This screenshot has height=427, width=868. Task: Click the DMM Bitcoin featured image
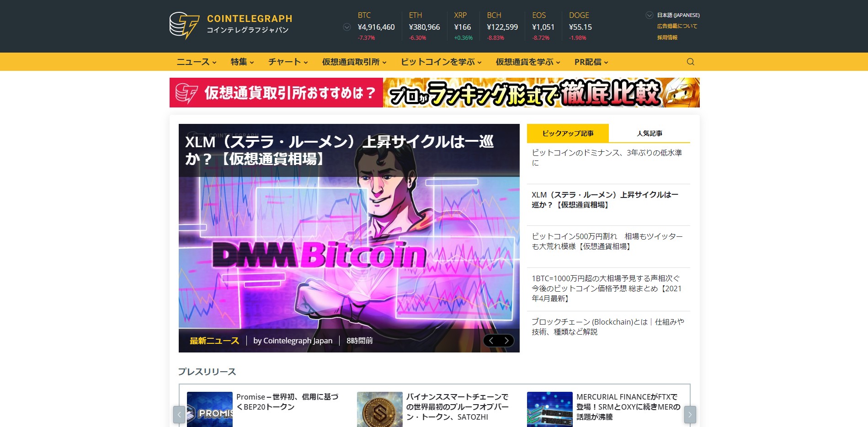point(349,254)
